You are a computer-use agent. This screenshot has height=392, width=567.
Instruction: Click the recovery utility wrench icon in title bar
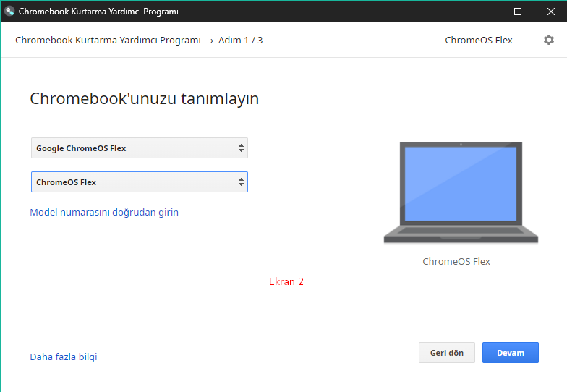[x=9, y=12]
